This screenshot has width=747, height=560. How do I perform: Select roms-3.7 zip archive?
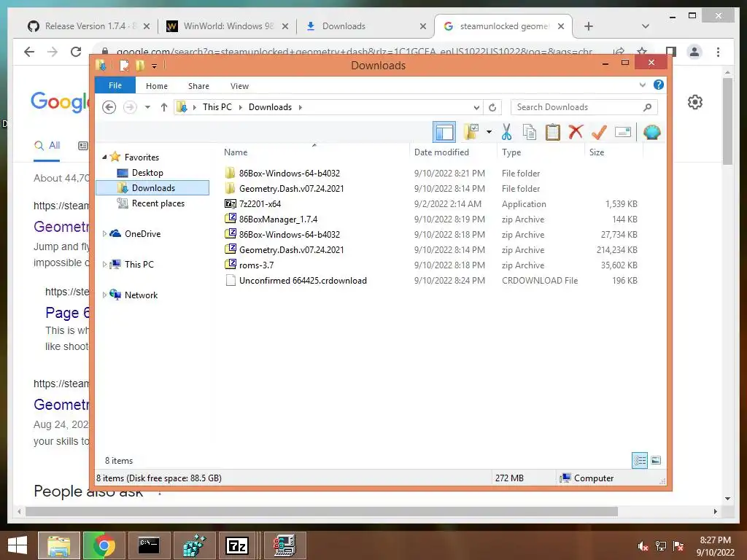[x=256, y=265]
